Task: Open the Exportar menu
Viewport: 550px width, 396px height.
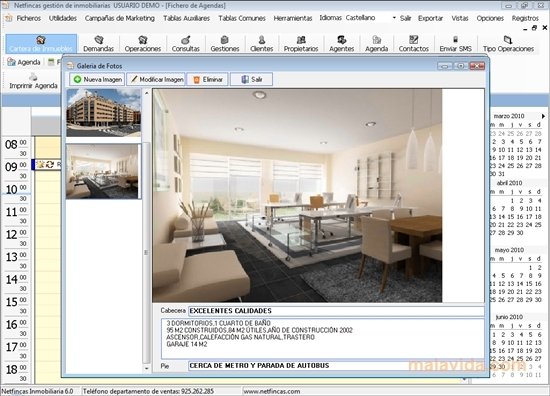Action: click(430, 18)
